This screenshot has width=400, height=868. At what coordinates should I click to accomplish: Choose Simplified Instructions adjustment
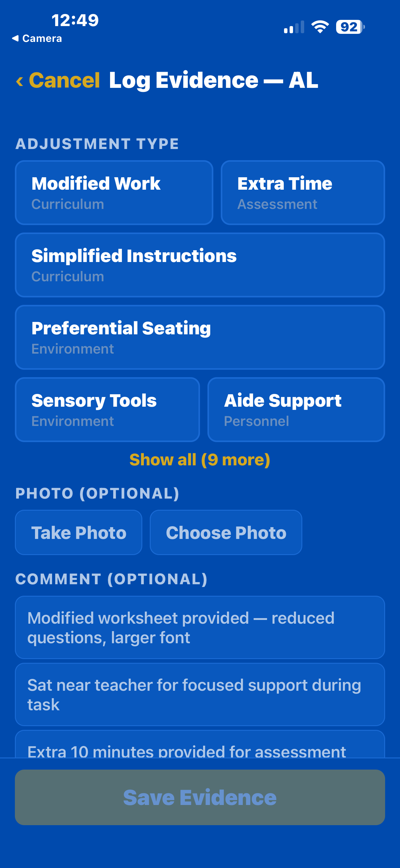click(200, 264)
